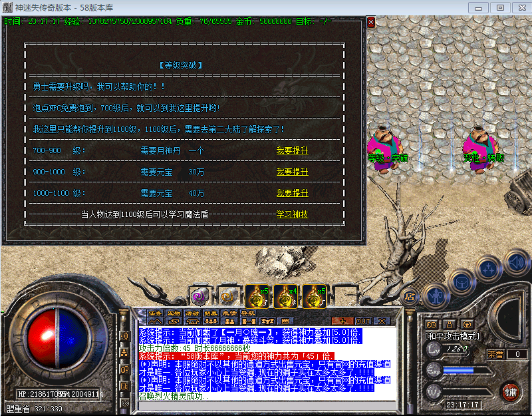Open the 店 shop round button

pyautogui.click(x=410, y=297)
